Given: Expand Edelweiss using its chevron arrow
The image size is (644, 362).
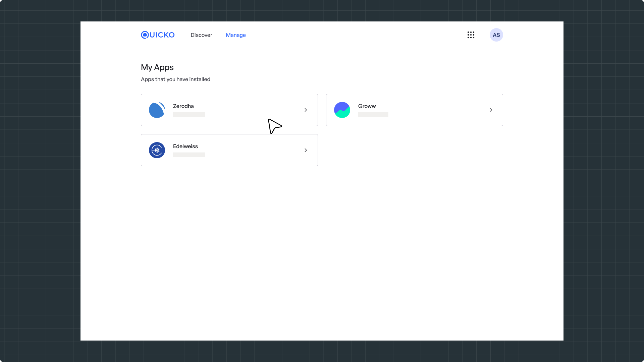Looking at the screenshot, I should point(306,150).
